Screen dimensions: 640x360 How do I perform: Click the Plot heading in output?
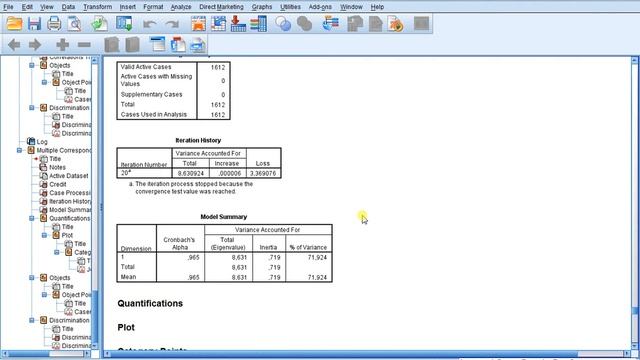pyautogui.click(x=126, y=327)
